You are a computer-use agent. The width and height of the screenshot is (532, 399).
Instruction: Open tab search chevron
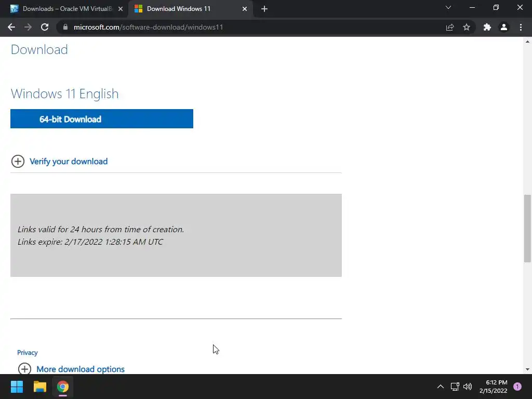coord(448,7)
